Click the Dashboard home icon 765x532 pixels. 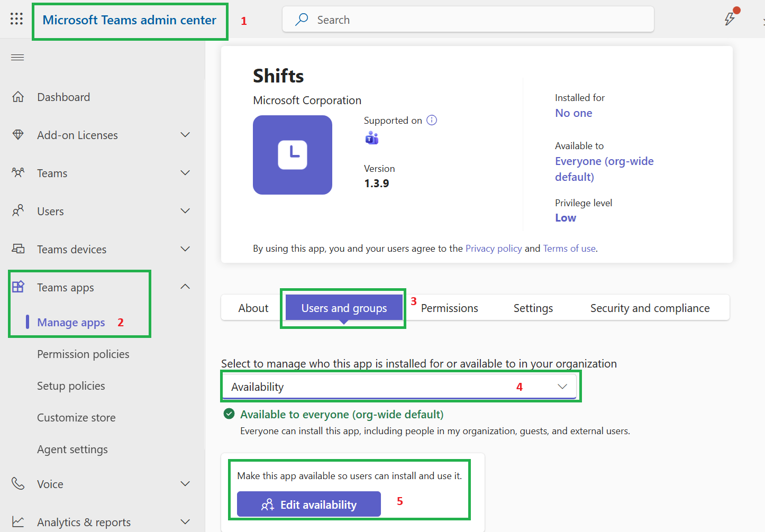pos(18,97)
